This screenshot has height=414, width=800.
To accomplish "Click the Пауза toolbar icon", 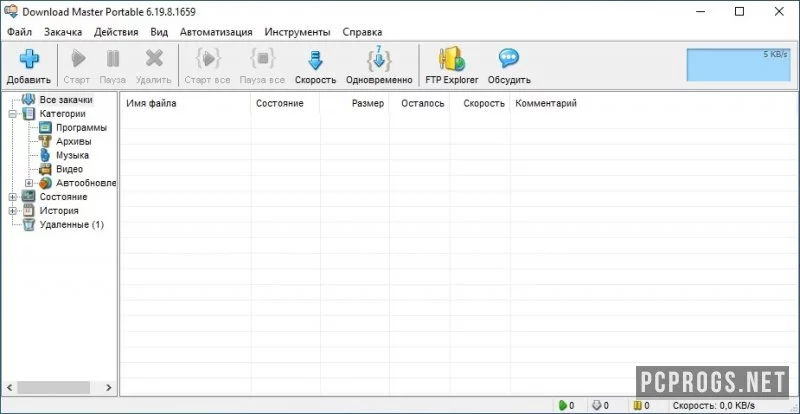I will pos(113,59).
